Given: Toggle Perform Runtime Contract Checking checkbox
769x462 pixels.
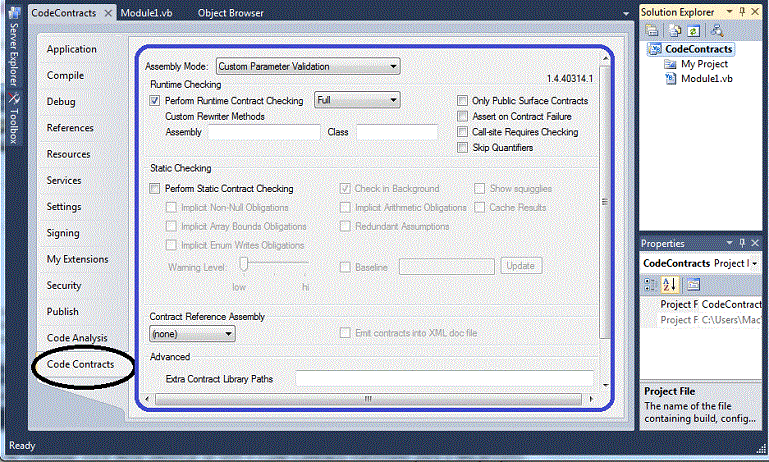Looking at the screenshot, I should tap(154, 101).
